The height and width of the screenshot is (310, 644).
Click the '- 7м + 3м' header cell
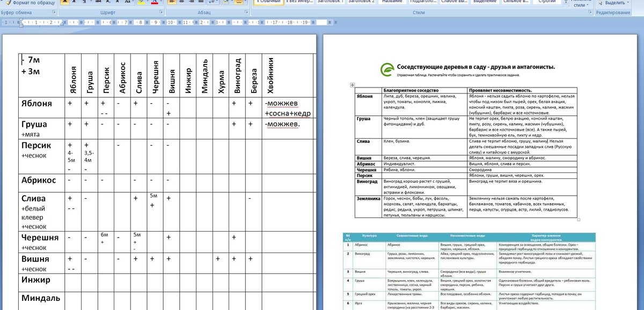(x=41, y=75)
